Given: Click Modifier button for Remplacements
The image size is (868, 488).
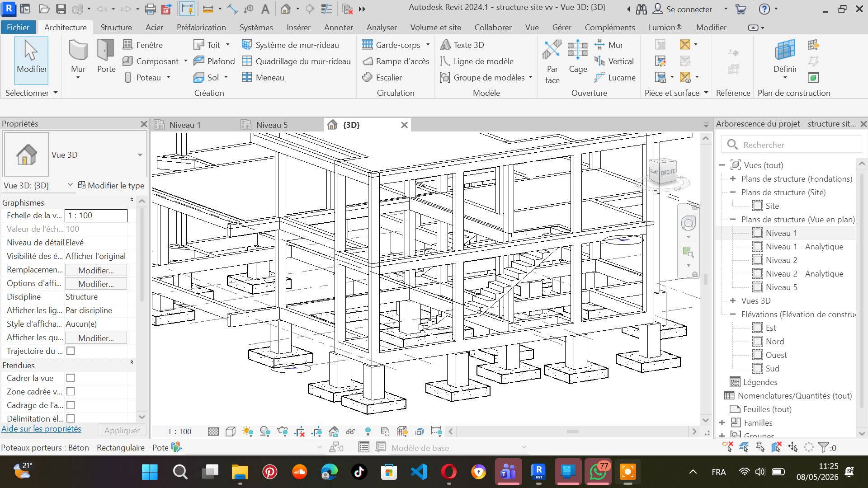Looking at the screenshot, I should [x=96, y=270].
